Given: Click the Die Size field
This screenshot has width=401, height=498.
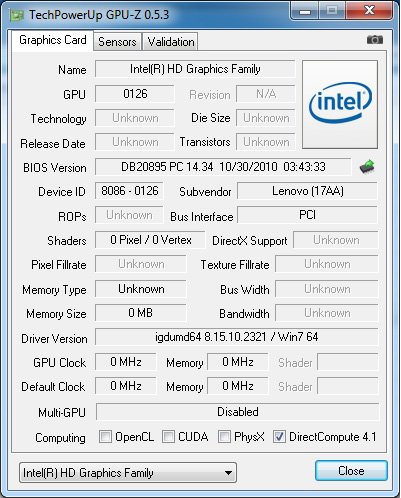Looking at the screenshot, I should pyautogui.click(x=266, y=118).
